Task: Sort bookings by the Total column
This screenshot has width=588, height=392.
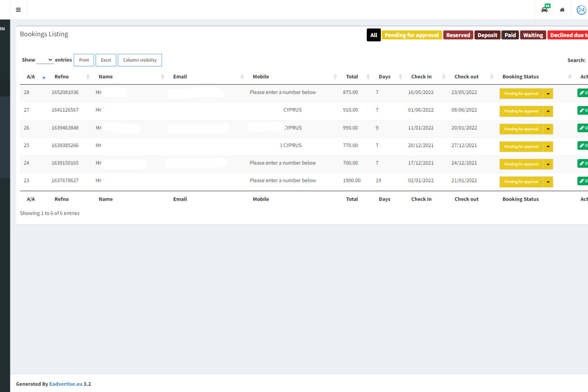Action: [352, 77]
